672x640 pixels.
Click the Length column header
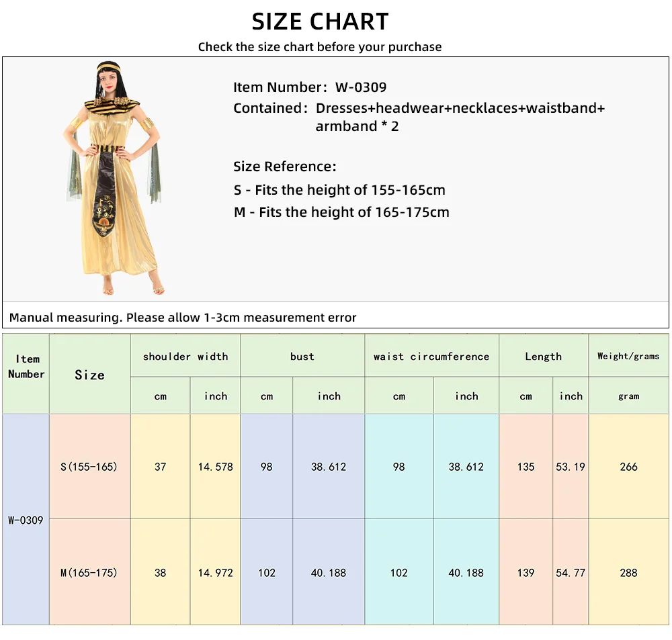click(x=544, y=356)
